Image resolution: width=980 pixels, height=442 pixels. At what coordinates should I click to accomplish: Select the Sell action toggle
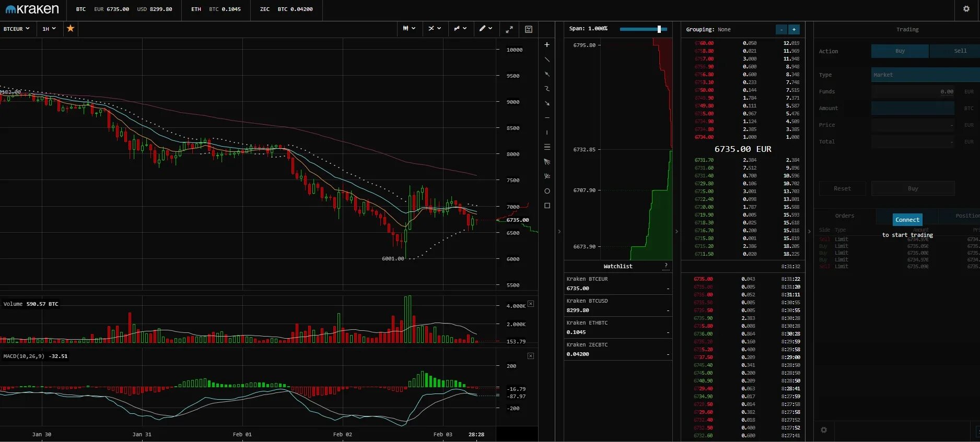955,51
